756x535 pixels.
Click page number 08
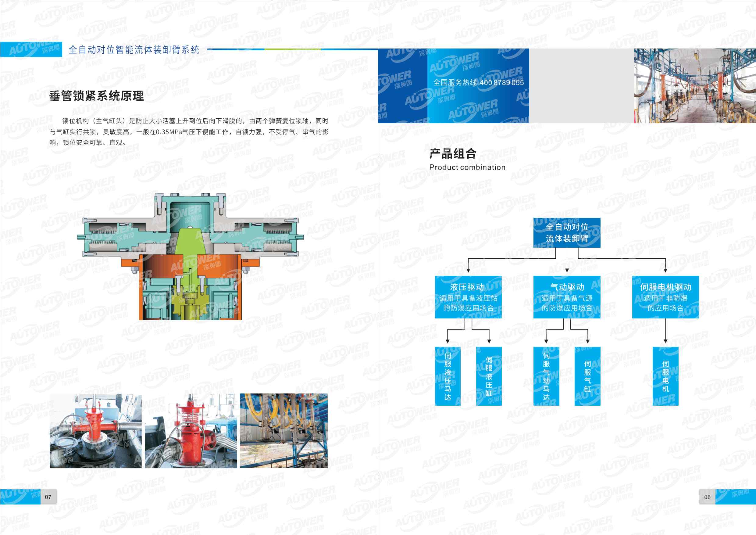pyautogui.click(x=707, y=497)
